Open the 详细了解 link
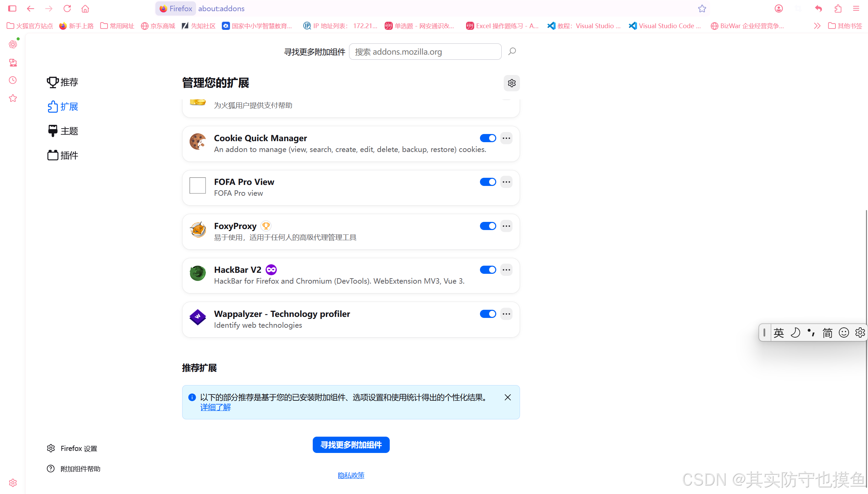The image size is (868, 494). pos(215,407)
